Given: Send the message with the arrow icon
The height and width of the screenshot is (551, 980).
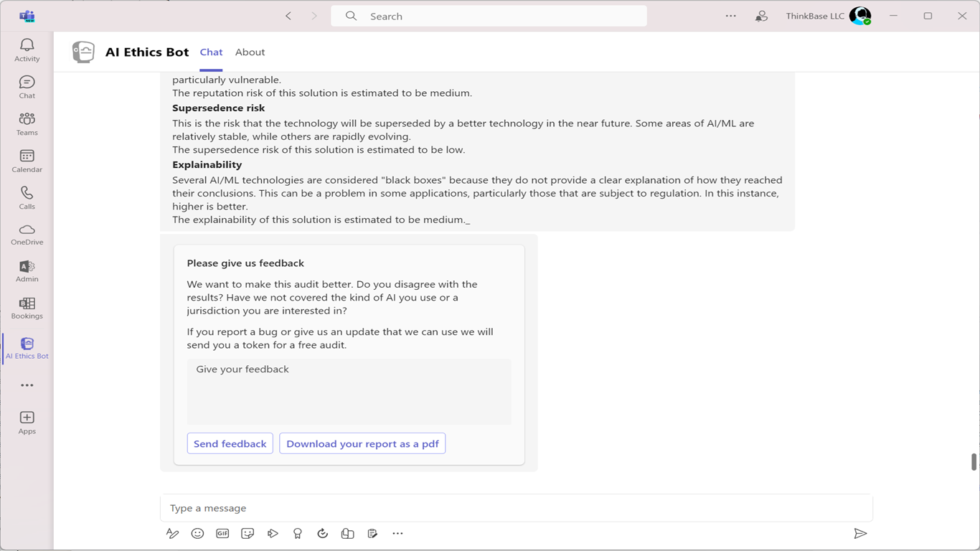Looking at the screenshot, I should [860, 533].
